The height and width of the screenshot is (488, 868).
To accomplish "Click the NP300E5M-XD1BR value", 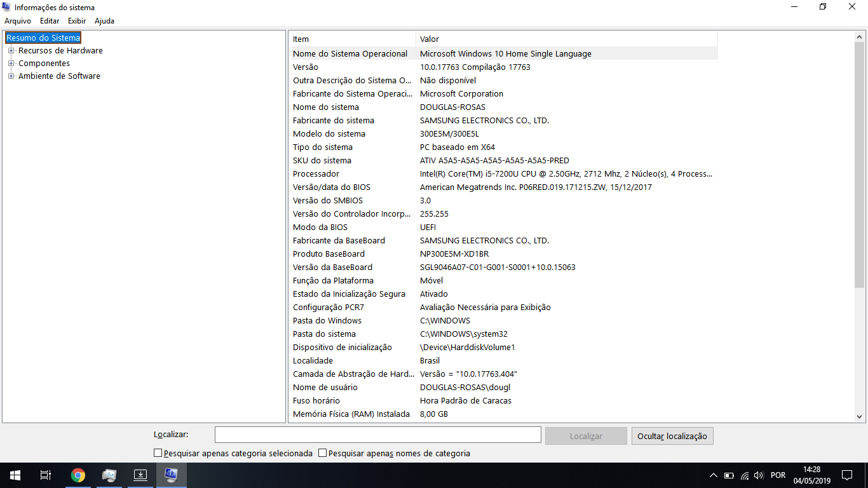I will tap(454, 254).
